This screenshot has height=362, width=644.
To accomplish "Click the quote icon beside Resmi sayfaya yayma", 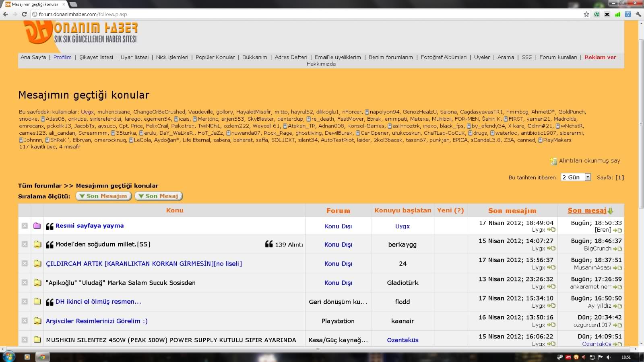I will [x=50, y=226].
